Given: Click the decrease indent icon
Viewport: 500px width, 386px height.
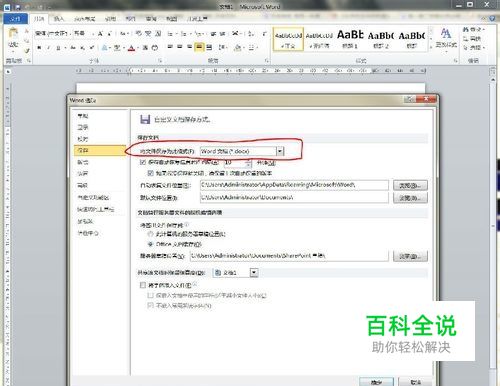Looking at the screenshot, I should tap(213, 34).
